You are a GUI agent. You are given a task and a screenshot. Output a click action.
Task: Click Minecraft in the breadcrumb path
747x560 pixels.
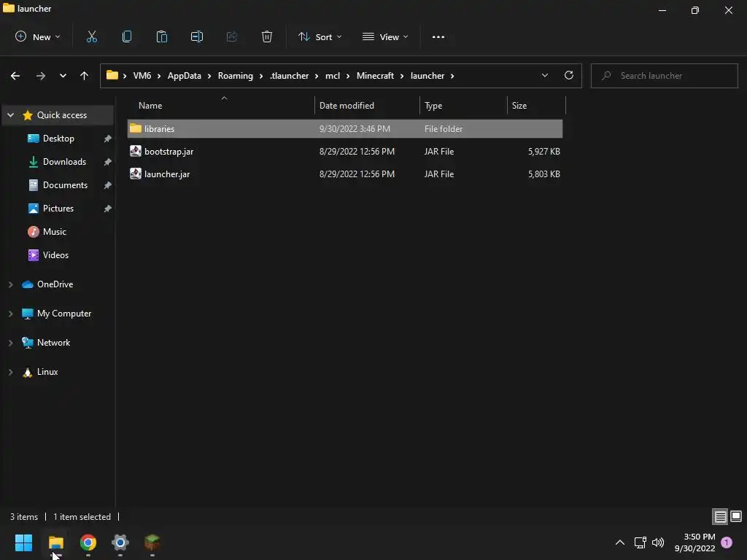click(x=375, y=76)
